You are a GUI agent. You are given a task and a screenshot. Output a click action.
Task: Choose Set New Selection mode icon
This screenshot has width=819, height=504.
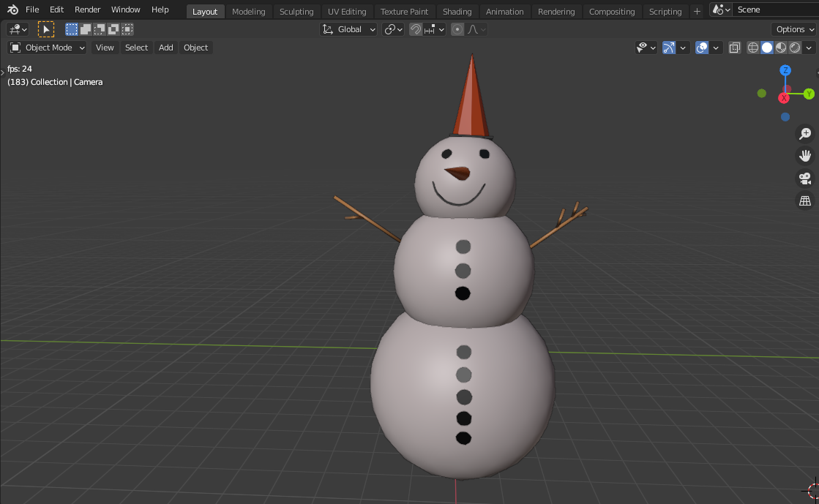pyautogui.click(x=71, y=29)
